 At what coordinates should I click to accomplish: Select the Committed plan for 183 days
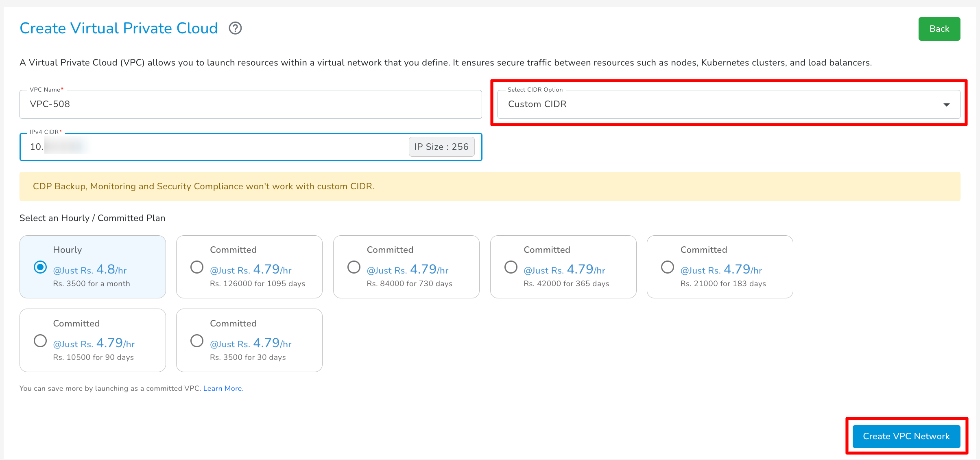pos(667,267)
